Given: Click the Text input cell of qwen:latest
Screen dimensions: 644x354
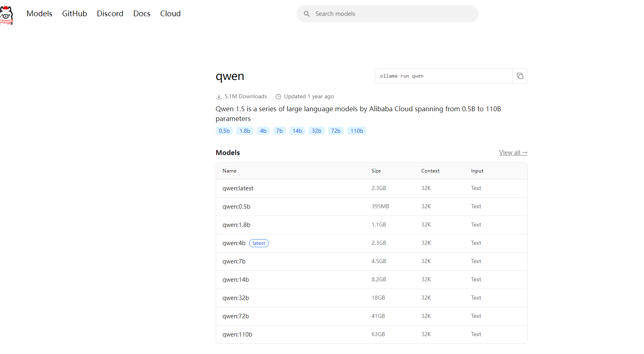Looking at the screenshot, I should [476, 188].
